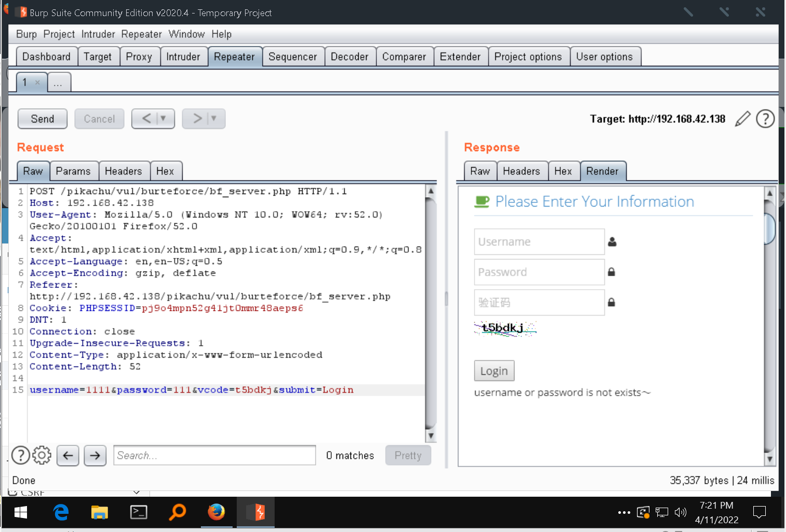Click the Username field in response
Image resolution: width=786 pixels, height=532 pixels.
click(539, 242)
